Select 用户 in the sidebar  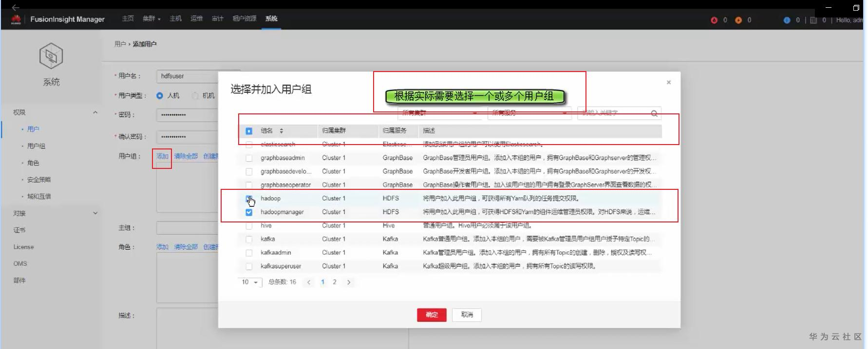pos(33,129)
